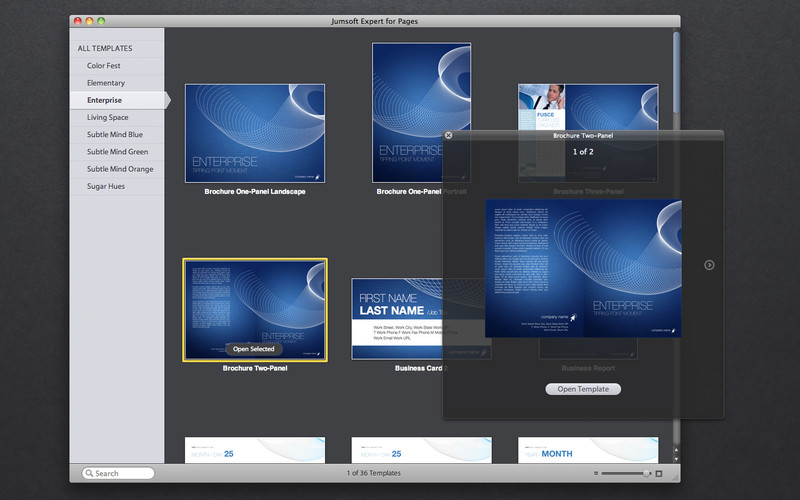The image size is (800, 500).
Task: Click the large thumbnail size icon
Action: point(659,473)
